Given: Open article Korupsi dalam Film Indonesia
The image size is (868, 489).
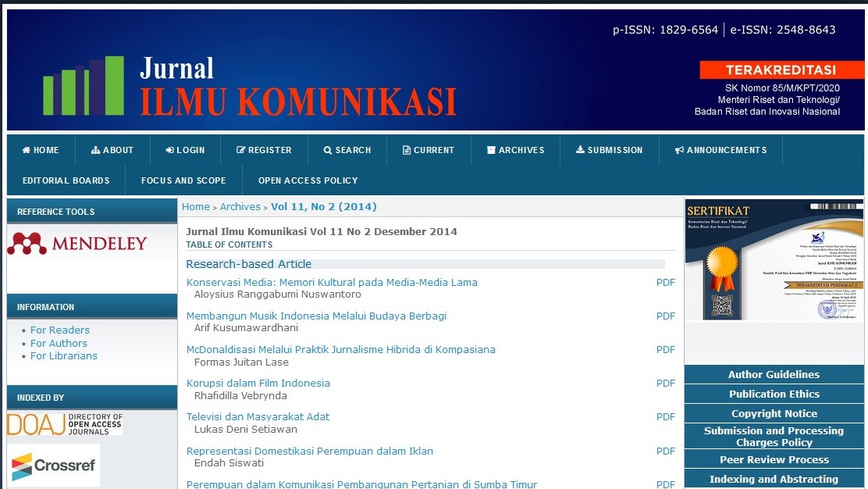Looking at the screenshot, I should pyautogui.click(x=258, y=384).
